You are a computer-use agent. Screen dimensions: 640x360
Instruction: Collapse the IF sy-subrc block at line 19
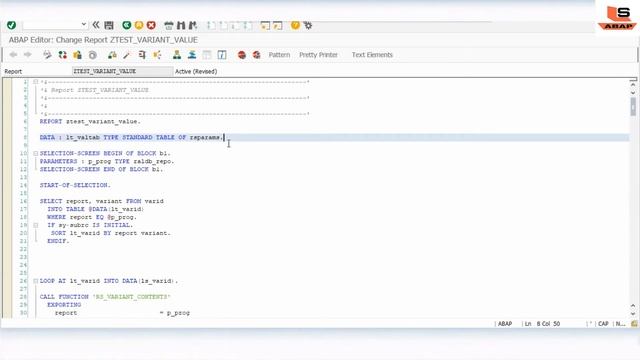pos(36,225)
